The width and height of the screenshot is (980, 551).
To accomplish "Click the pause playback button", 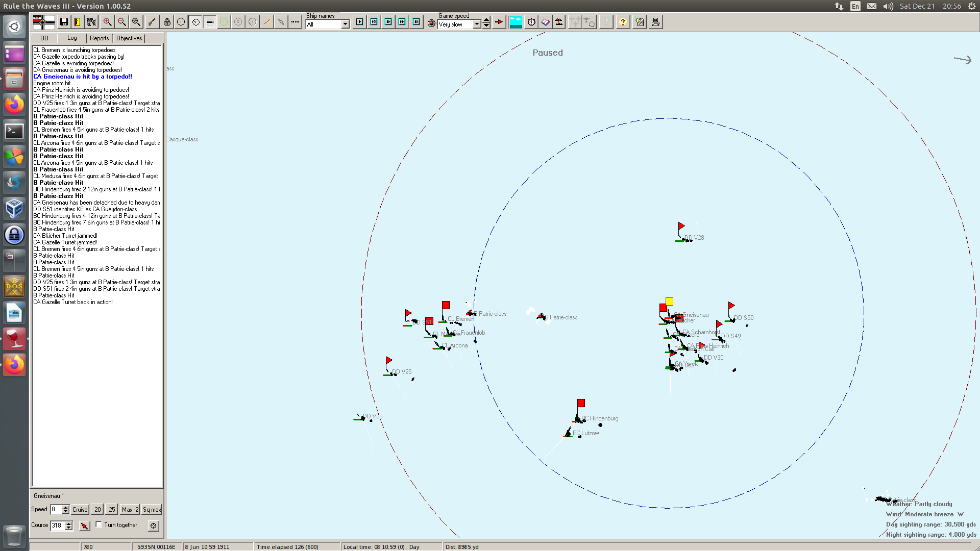I will point(416,22).
